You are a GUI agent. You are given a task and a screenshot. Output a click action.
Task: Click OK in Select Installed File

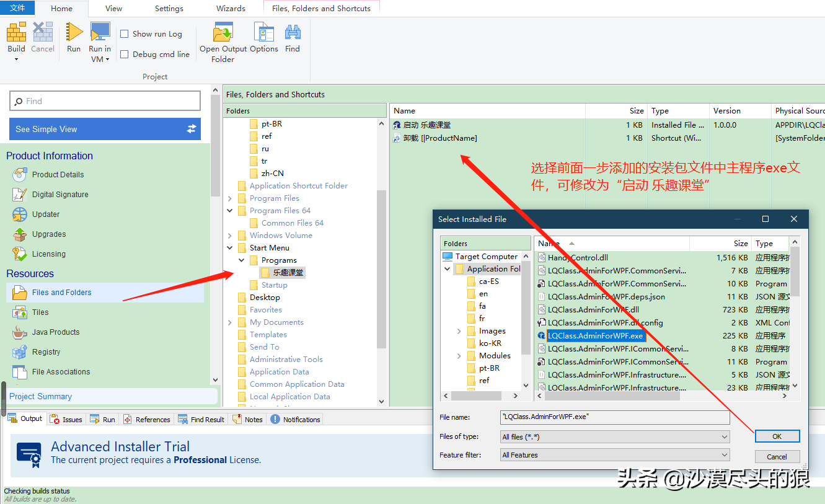click(x=777, y=436)
